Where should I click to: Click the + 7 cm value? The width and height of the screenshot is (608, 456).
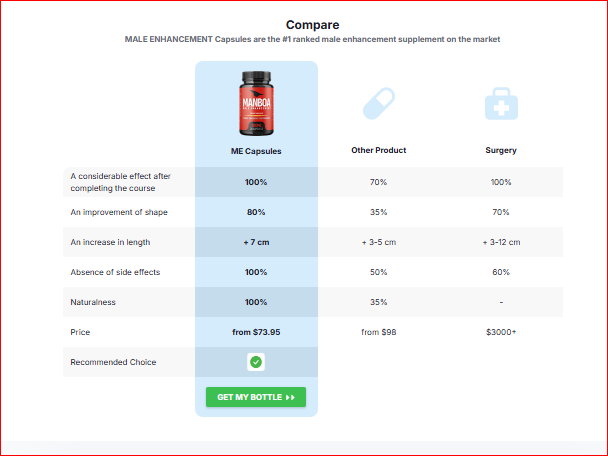[x=256, y=242]
